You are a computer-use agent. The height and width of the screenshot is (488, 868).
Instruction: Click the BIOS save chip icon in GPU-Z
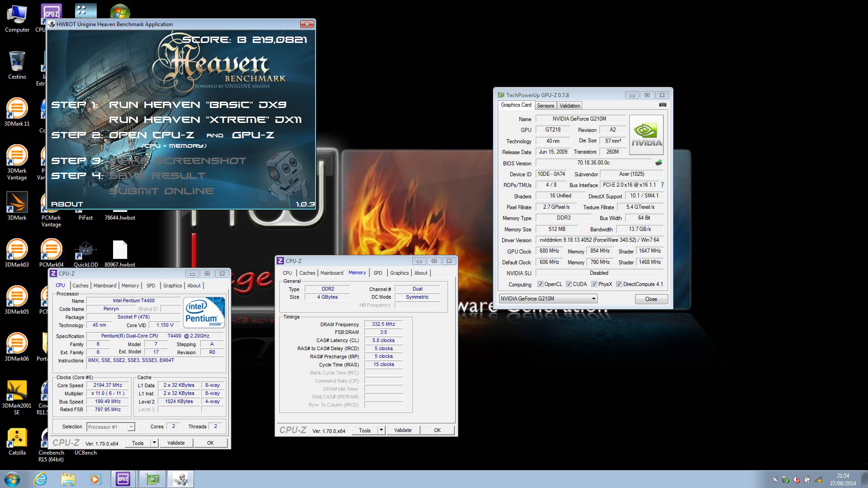[x=659, y=163]
